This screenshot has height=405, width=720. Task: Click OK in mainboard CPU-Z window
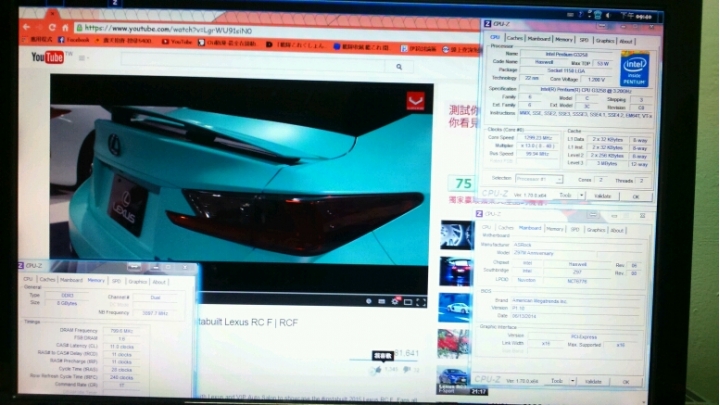pos(626,382)
